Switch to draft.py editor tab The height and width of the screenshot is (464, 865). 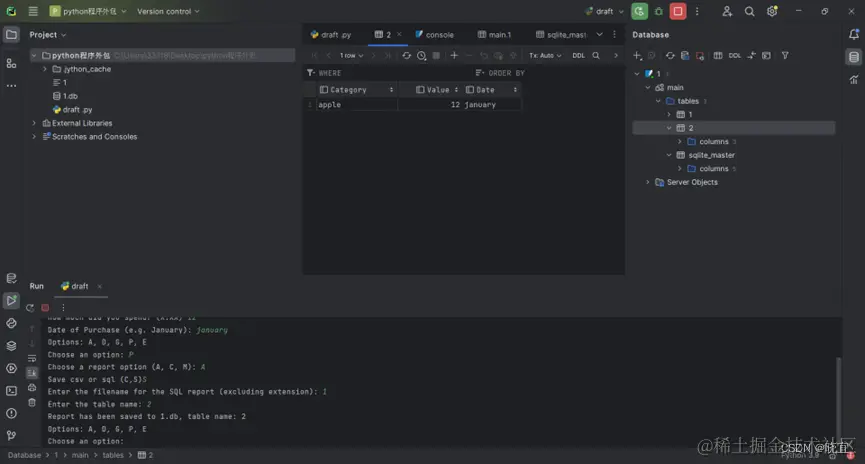point(331,34)
